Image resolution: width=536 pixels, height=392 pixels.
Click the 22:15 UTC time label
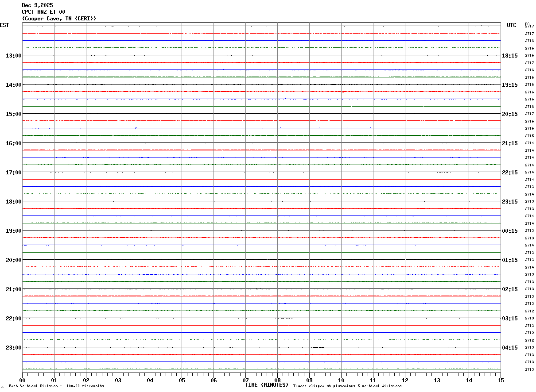pos(510,172)
